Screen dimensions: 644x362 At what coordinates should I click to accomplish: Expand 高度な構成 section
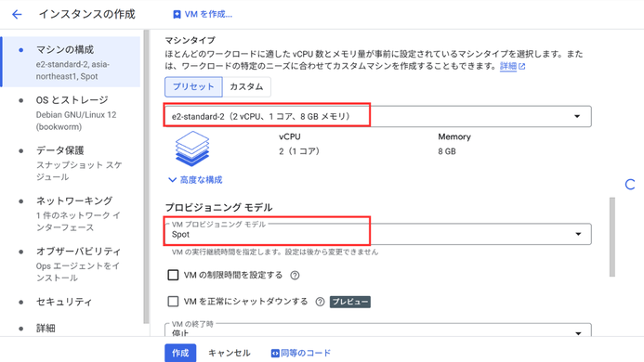click(x=195, y=180)
